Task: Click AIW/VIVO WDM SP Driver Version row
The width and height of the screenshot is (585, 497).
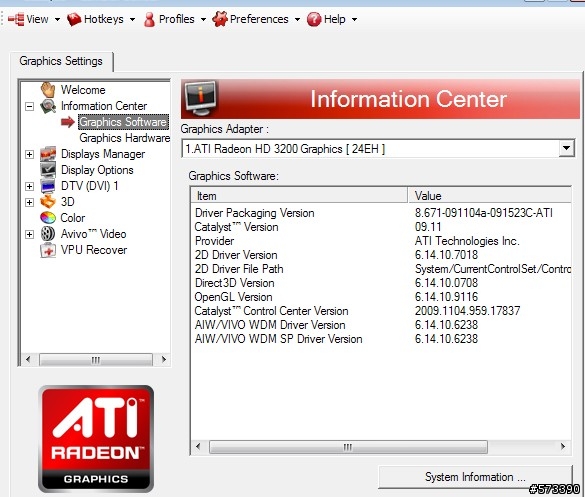Action: click(381, 339)
